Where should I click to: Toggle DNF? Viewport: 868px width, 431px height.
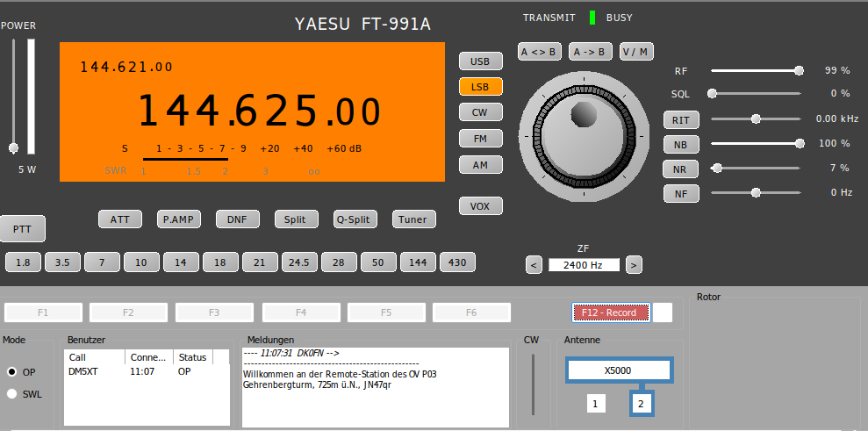tap(238, 219)
